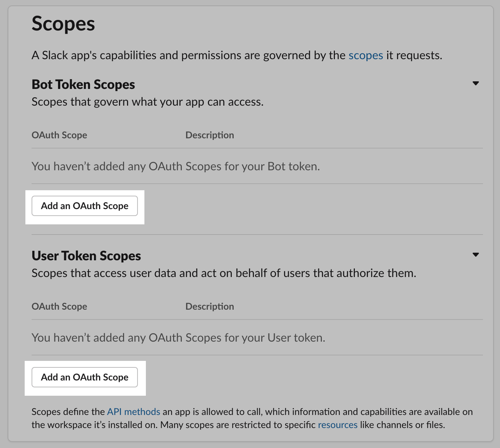Select the User Token Scopes heading
500x448 pixels.
click(86, 256)
